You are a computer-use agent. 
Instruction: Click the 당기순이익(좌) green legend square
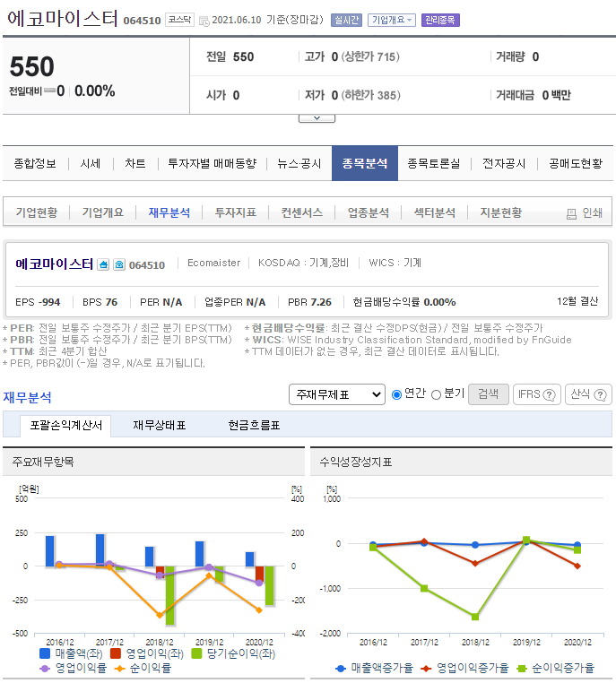196,653
